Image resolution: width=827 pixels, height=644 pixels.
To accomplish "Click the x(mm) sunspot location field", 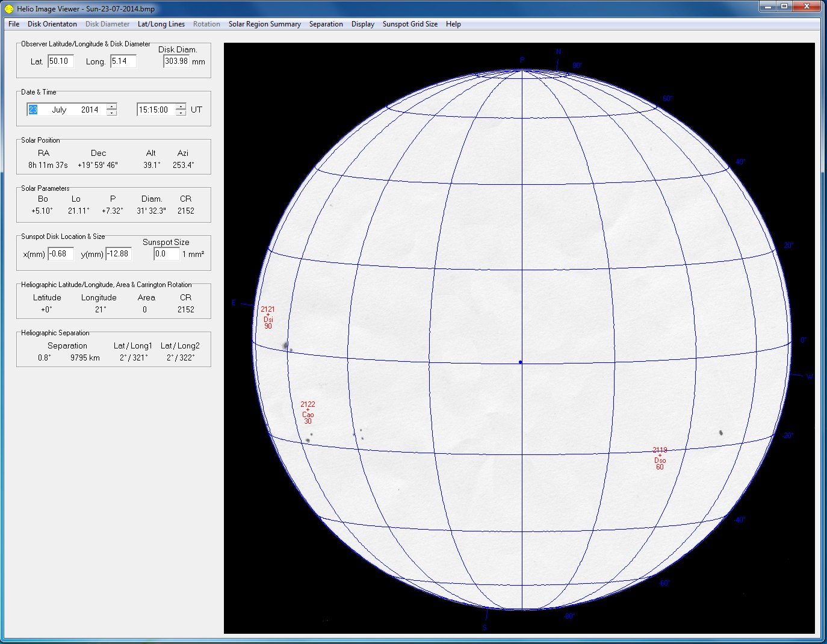I will coord(61,254).
